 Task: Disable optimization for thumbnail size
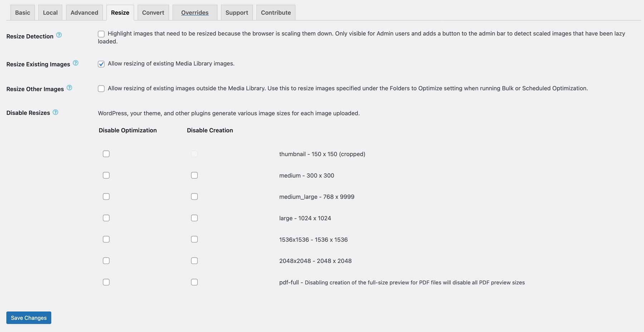(106, 154)
